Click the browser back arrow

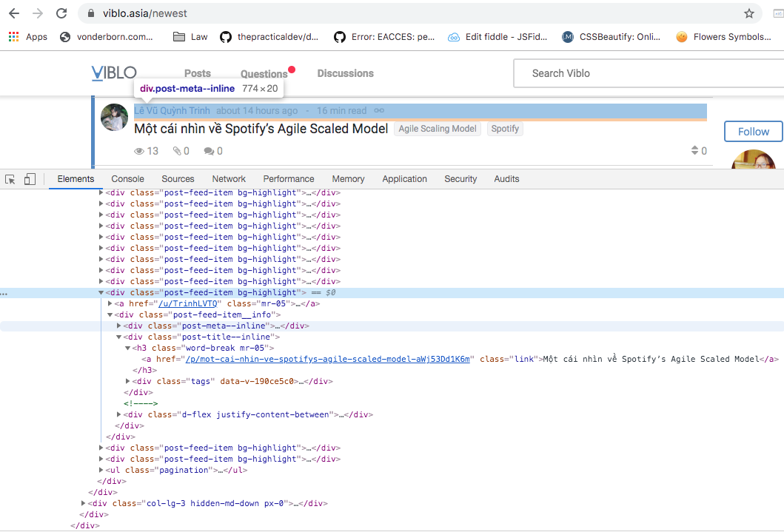coord(14,13)
